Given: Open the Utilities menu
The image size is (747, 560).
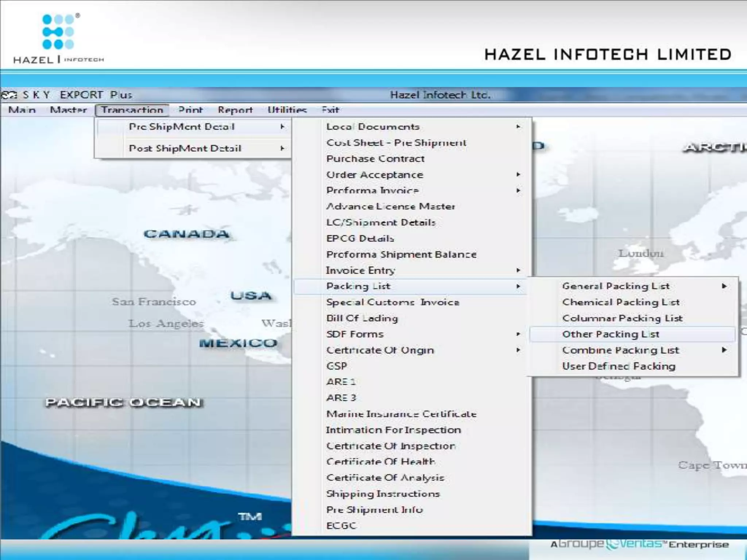Looking at the screenshot, I should coord(287,110).
